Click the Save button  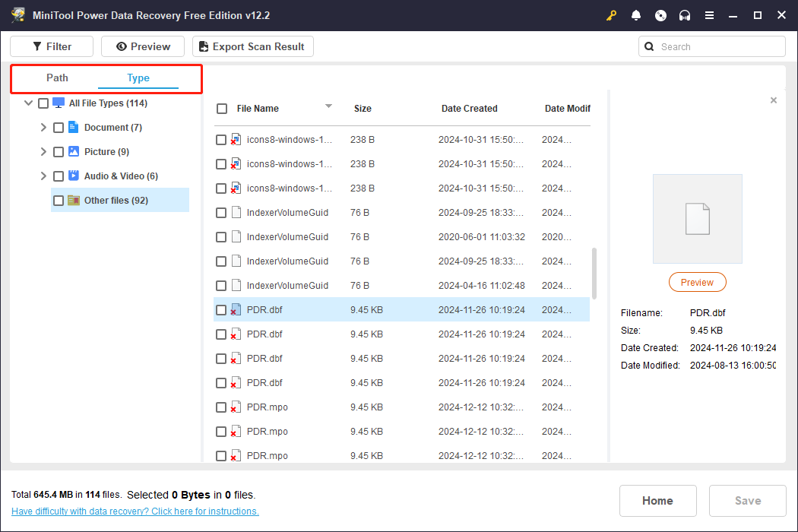coord(747,500)
